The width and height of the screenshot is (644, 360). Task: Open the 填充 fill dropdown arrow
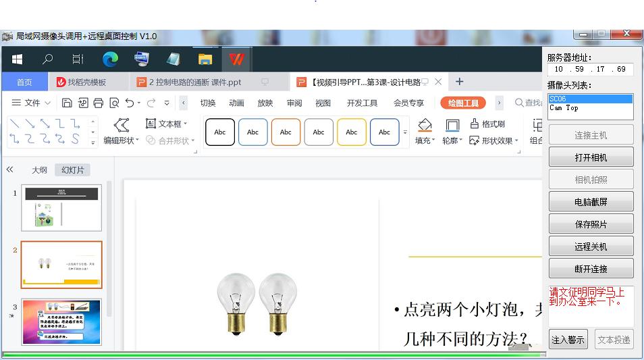tap(433, 140)
